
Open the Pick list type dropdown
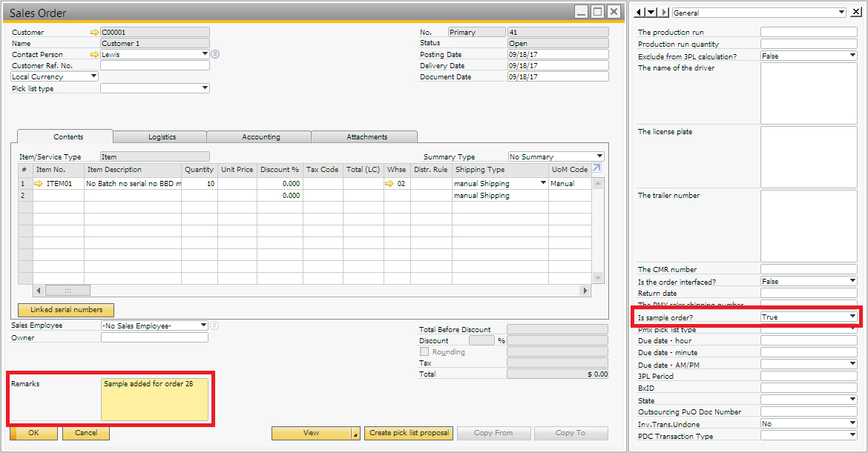click(205, 89)
